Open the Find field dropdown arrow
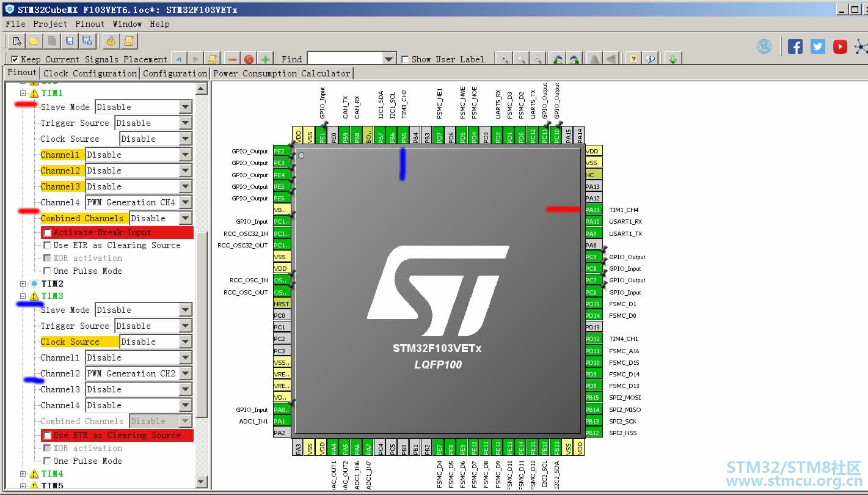This screenshot has height=495, width=868. (x=389, y=59)
